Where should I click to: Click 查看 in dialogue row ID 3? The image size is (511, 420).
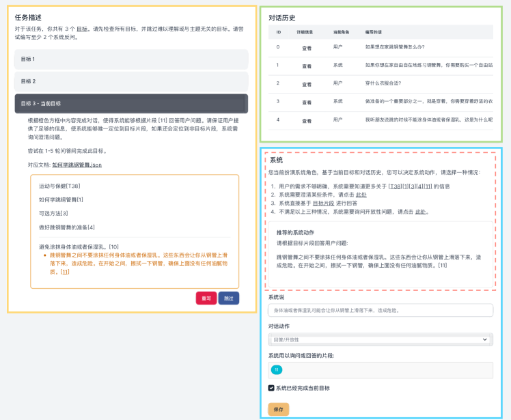(307, 102)
